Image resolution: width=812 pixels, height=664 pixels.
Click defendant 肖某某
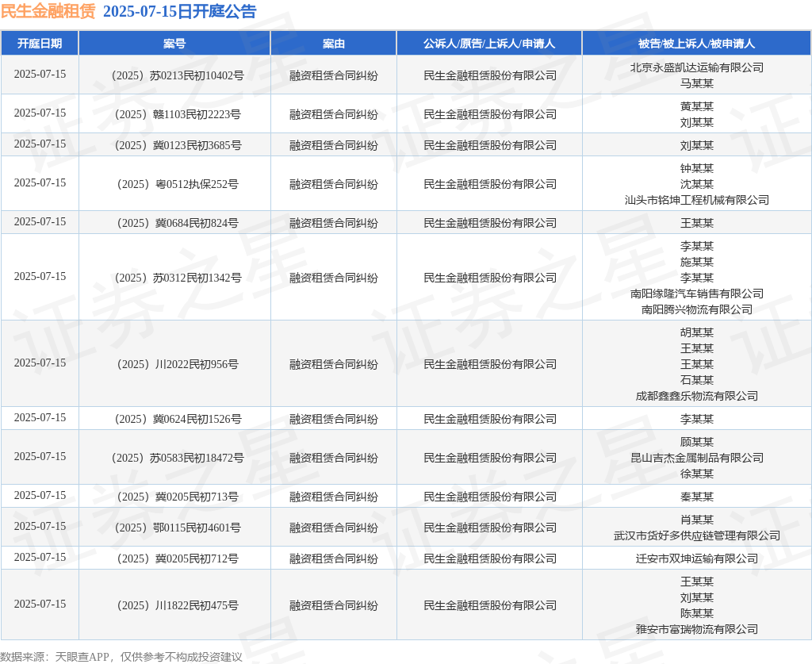tap(697, 520)
